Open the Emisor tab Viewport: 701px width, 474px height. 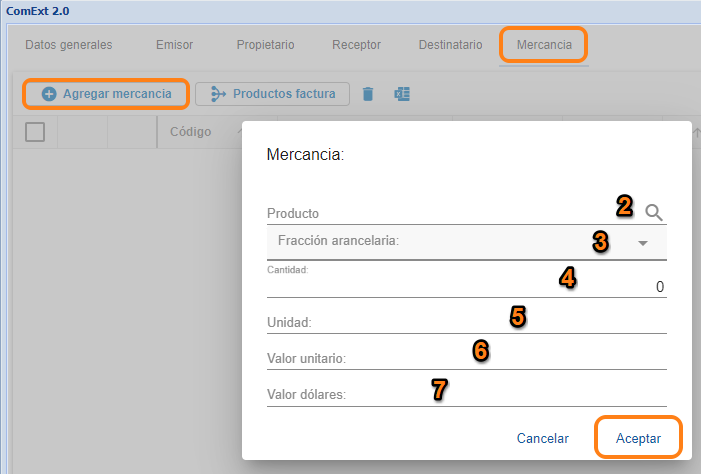coord(174,45)
